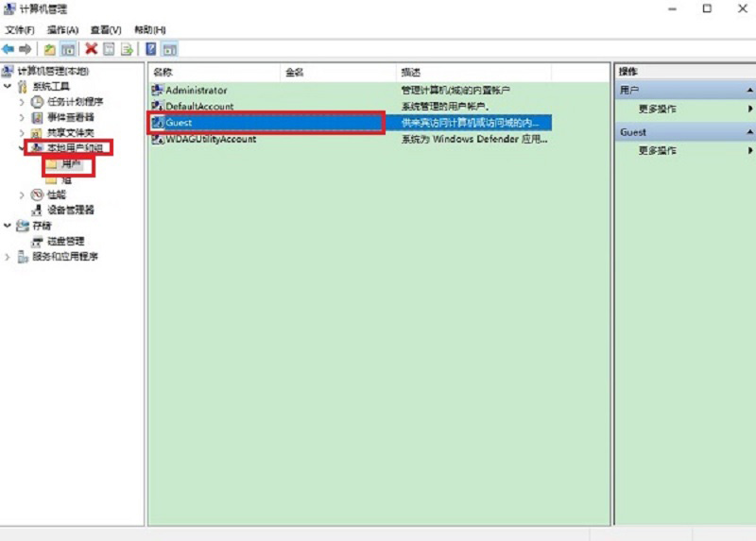The width and height of the screenshot is (756, 541).
Task: Click the 存储 icon in tree
Action: point(22,226)
